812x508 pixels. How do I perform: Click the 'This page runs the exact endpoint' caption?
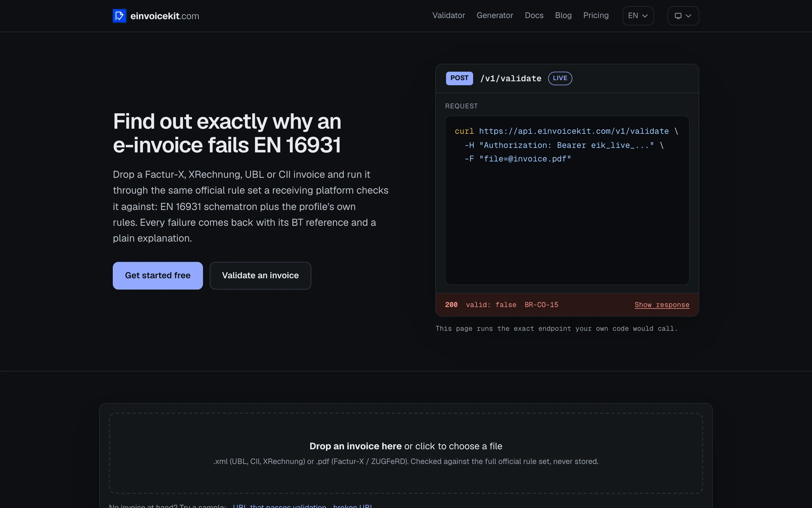(x=556, y=329)
